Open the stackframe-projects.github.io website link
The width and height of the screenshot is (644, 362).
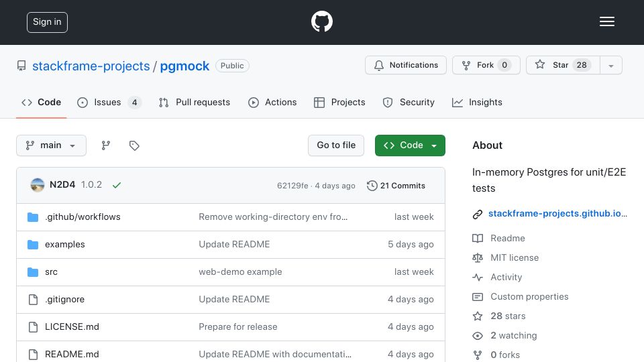tap(557, 213)
